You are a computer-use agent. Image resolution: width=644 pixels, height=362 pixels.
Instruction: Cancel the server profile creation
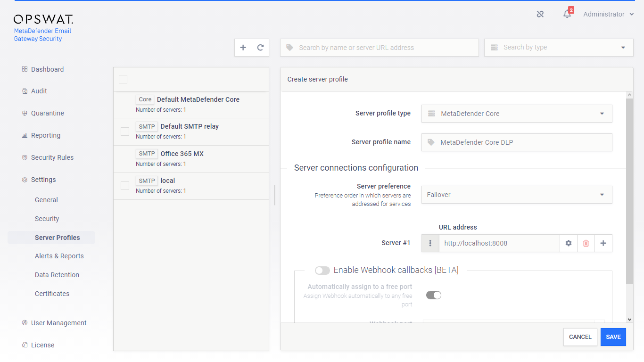(580, 337)
